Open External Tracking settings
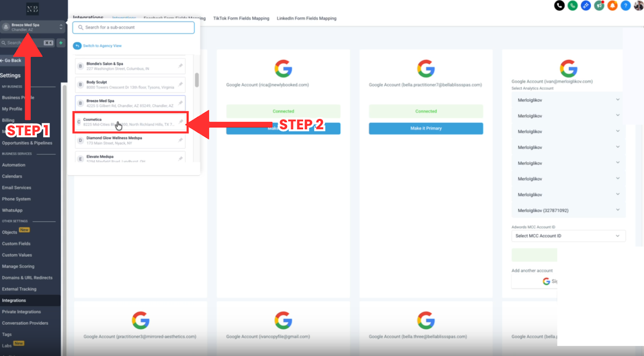 tap(19, 289)
